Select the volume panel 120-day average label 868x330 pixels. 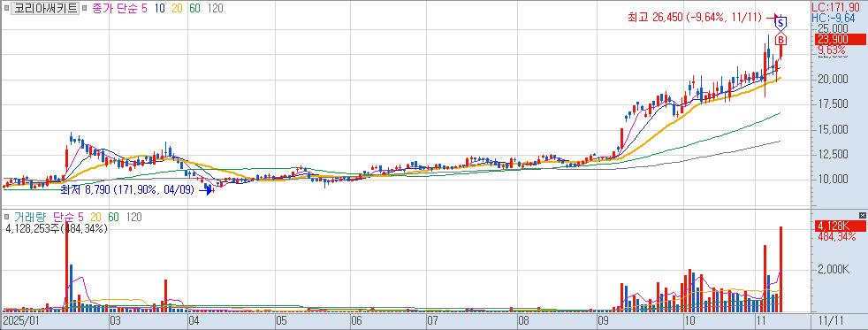133,218
